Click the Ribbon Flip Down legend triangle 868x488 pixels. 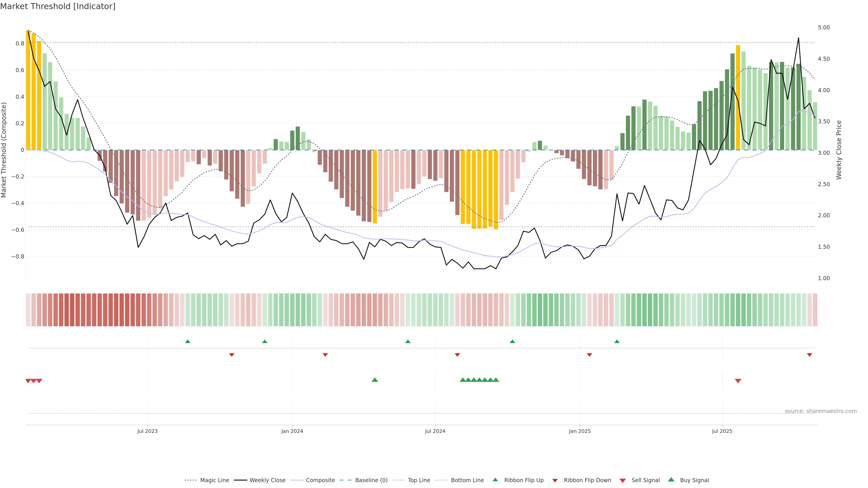[x=555, y=481]
